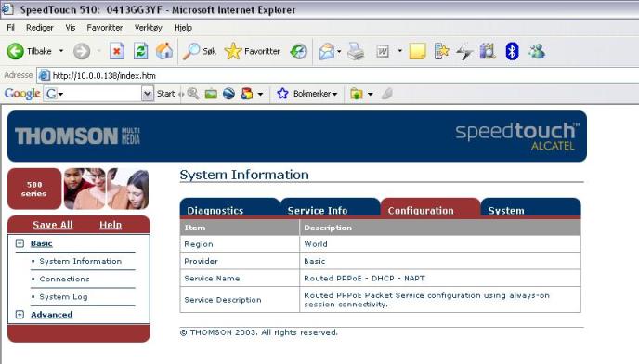This screenshot has width=639, height=364.
Task: Click the page-with-star toolbar icon
Action: point(441,51)
